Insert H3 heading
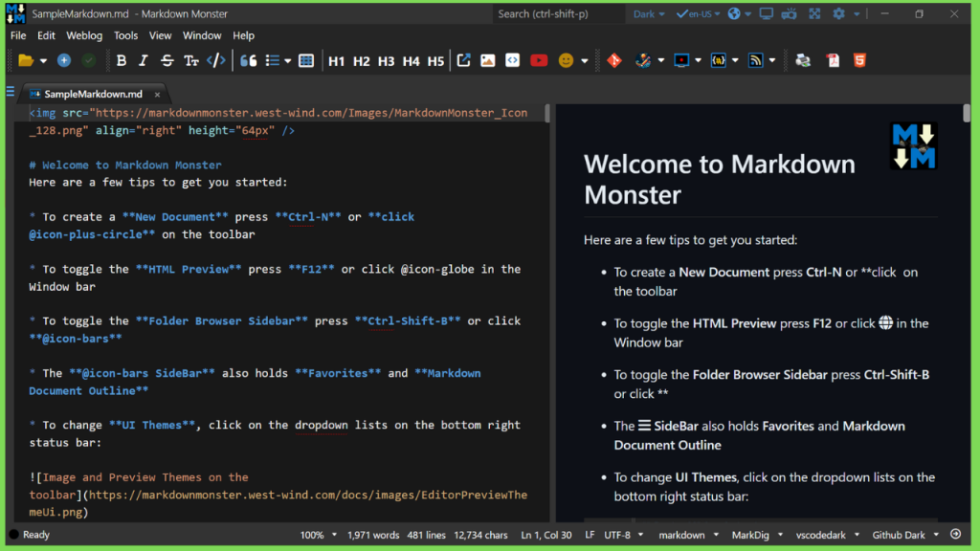Image resolution: width=980 pixels, height=551 pixels. [x=387, y=61]
